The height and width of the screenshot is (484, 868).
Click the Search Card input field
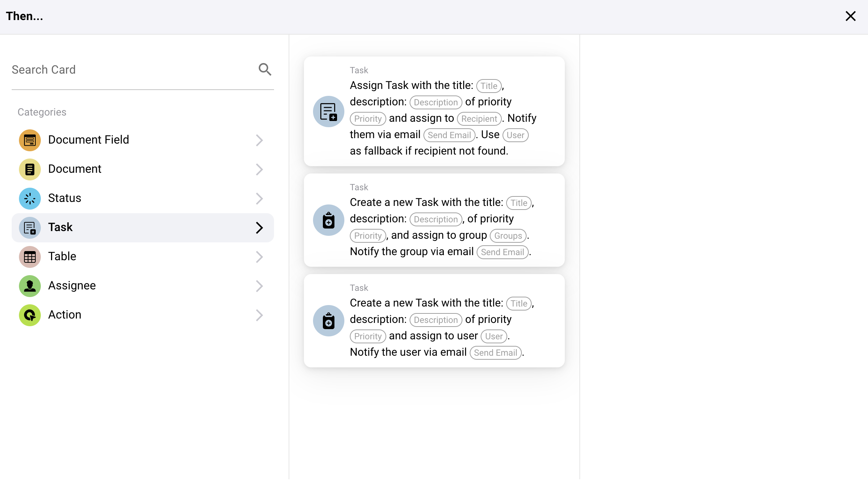[x=131, y=70]
